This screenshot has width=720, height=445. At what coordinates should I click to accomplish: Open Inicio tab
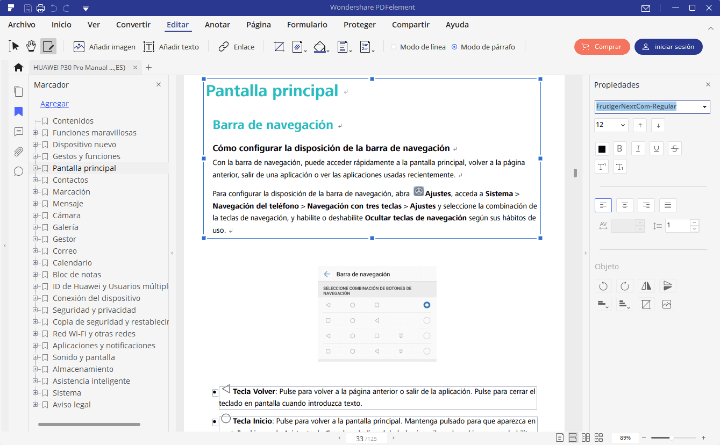(x=61, y=25)
